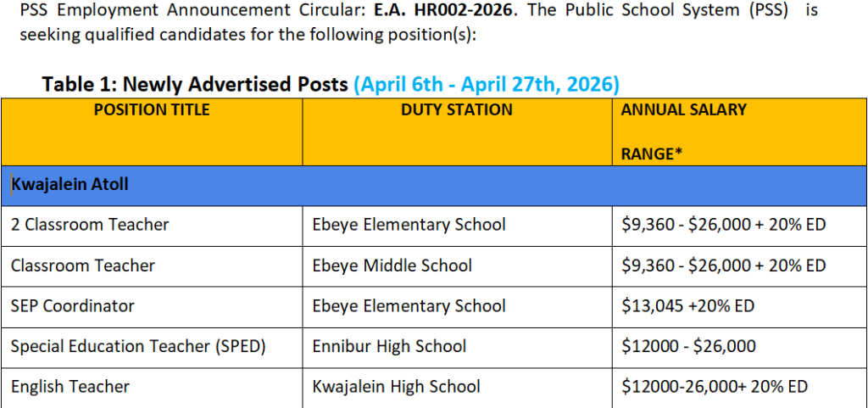
Task: Select the Classroom Teacher position for Ebeye Middle School
Action: coord(83,265)
